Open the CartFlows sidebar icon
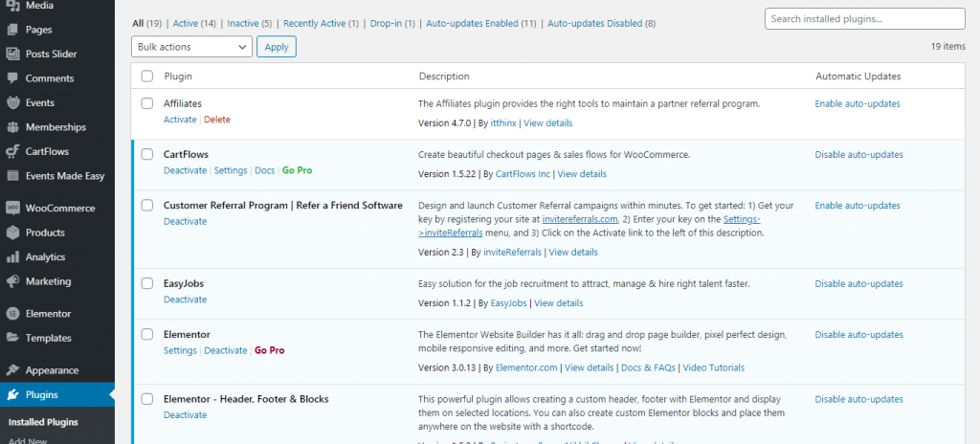Image resolution: width=980 pixels, height=444 pixels. point(11,151)
